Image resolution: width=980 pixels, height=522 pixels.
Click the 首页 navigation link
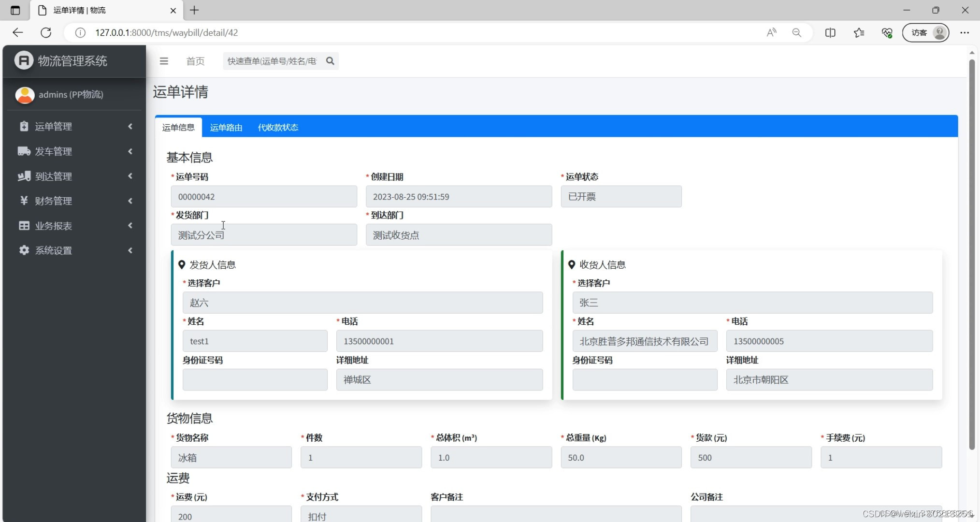[195, 61]
